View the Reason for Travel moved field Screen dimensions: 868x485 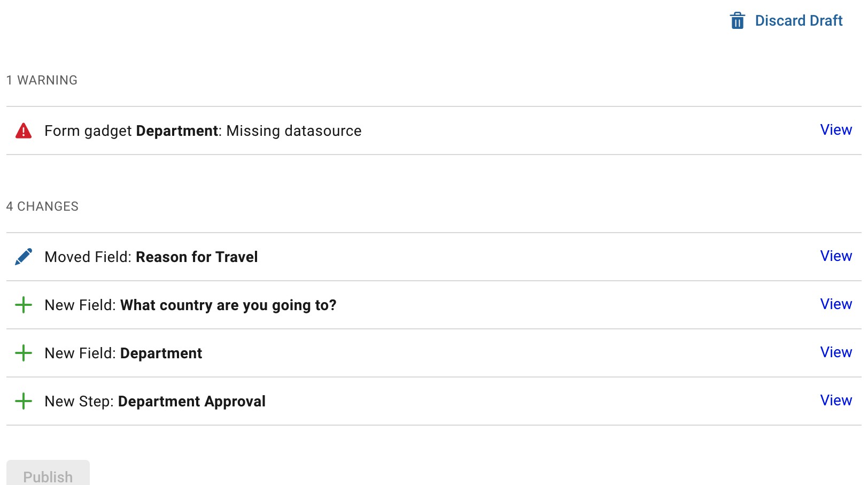coord(836,256)
